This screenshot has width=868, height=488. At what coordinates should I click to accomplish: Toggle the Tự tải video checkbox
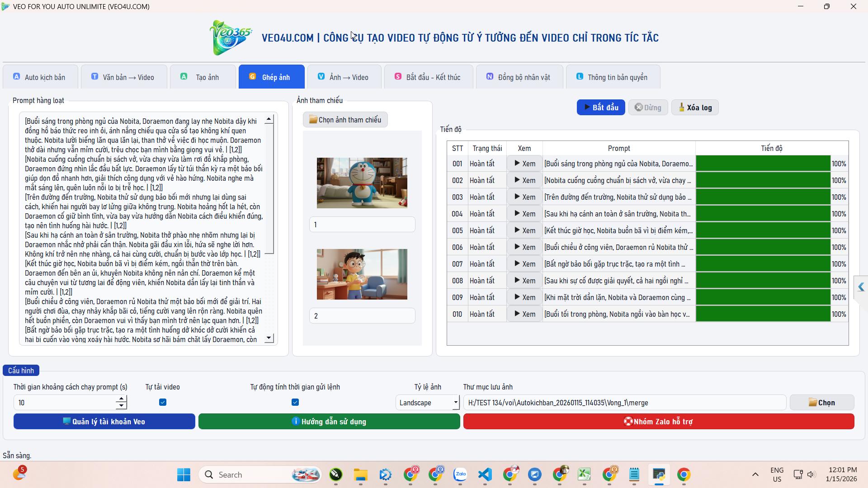[x=163, y=402]
